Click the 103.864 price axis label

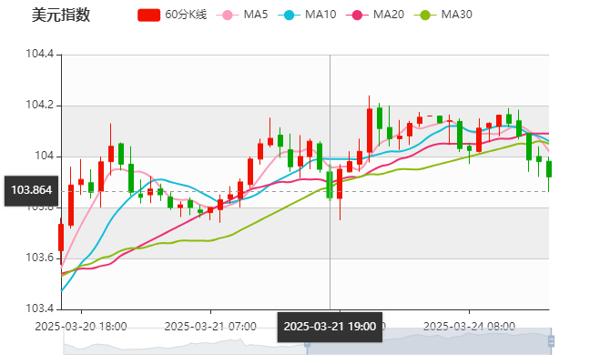coord(32,190)
